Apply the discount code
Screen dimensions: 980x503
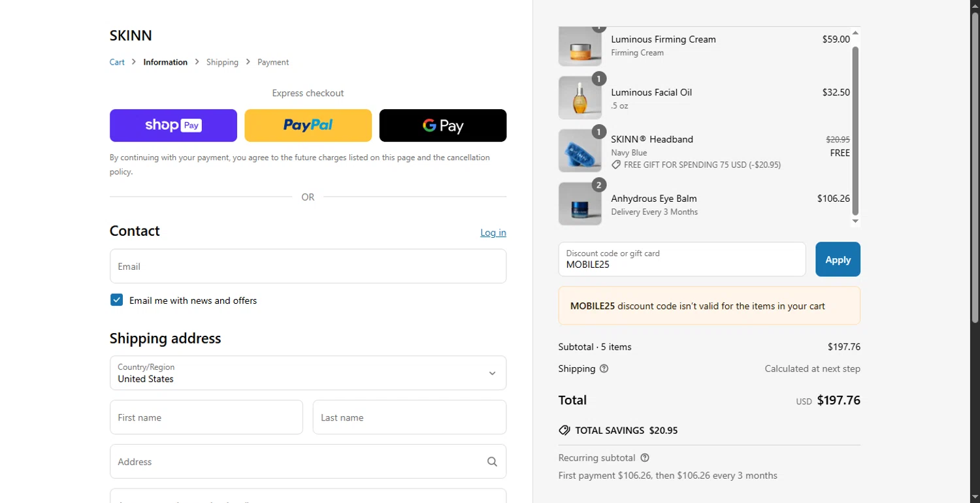(x=838, y=259)
